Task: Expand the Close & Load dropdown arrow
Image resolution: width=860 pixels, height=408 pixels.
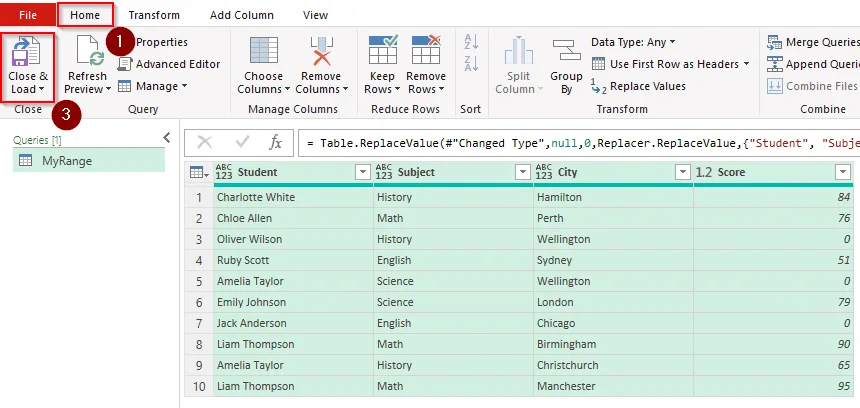Action: click(x=41, y=89)
